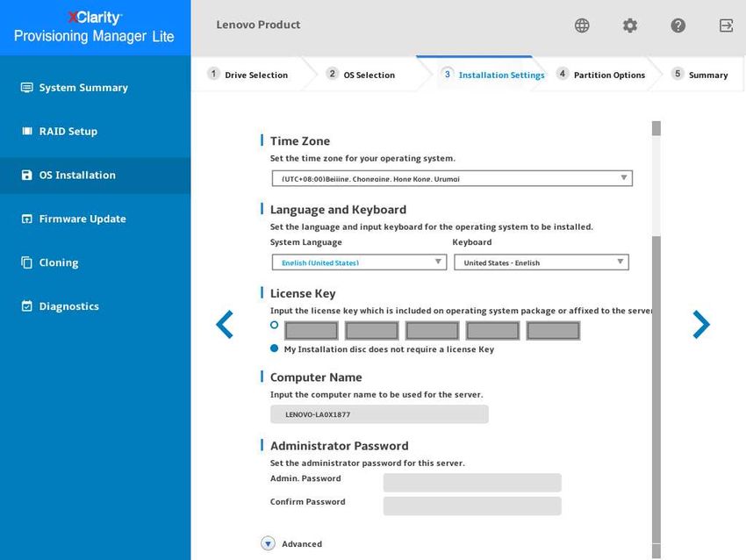Open System Summary in the sidebar
The height and width of the screenshot is (560, 746).
tap(95, 88)
